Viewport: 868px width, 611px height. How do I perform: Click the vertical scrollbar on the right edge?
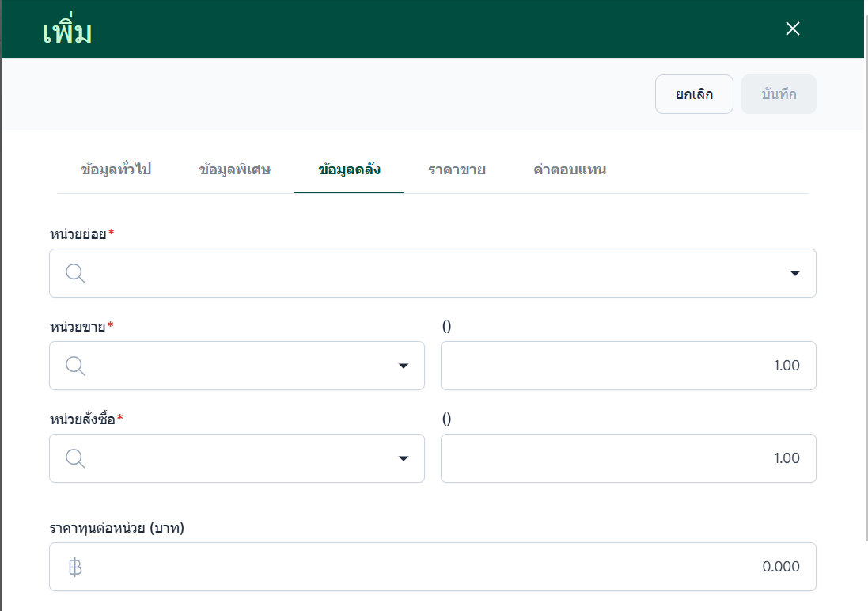point(866,277)
